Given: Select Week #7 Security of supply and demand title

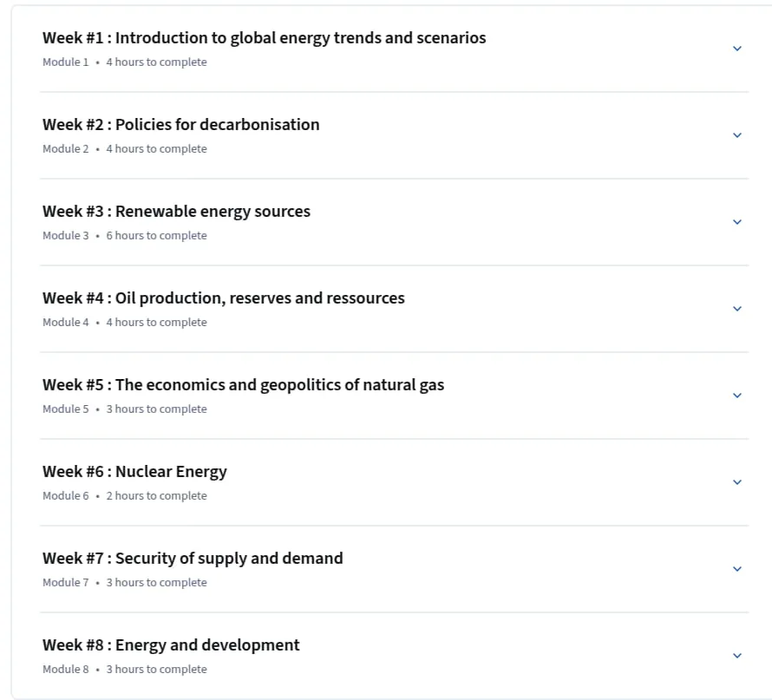Looking at the screenshot, I should click(193, 559).
